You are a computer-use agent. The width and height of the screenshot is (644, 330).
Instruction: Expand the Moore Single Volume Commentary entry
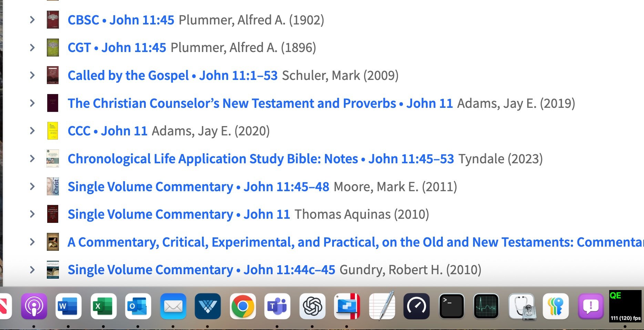click(32, 186)
